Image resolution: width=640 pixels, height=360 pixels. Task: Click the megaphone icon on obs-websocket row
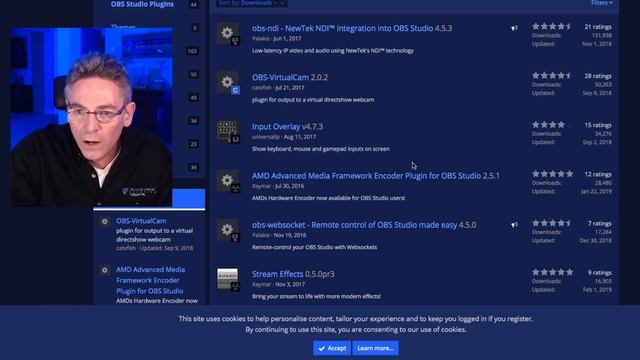(x=514, y=225)
